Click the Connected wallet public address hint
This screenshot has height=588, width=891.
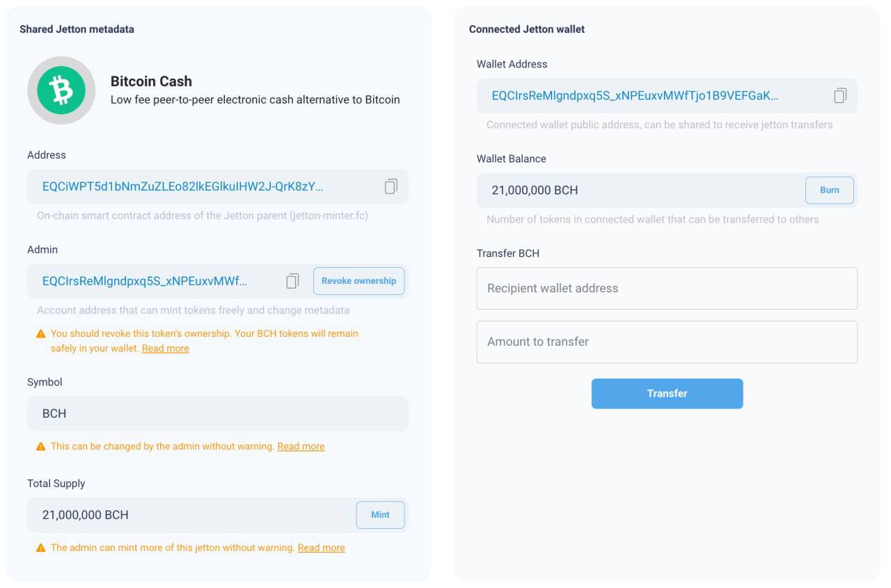coord(659,125)
